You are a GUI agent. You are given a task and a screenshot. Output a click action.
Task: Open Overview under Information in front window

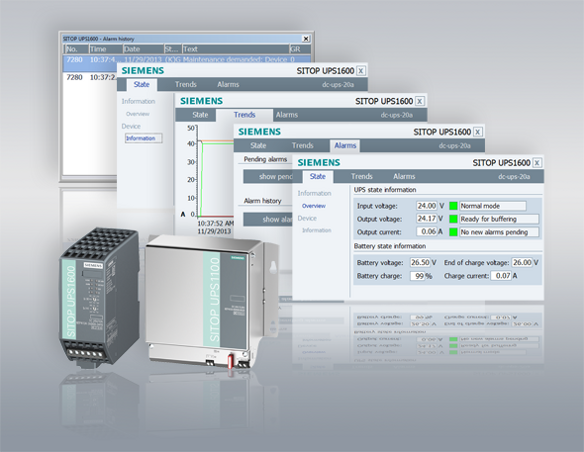click(314, 206)
